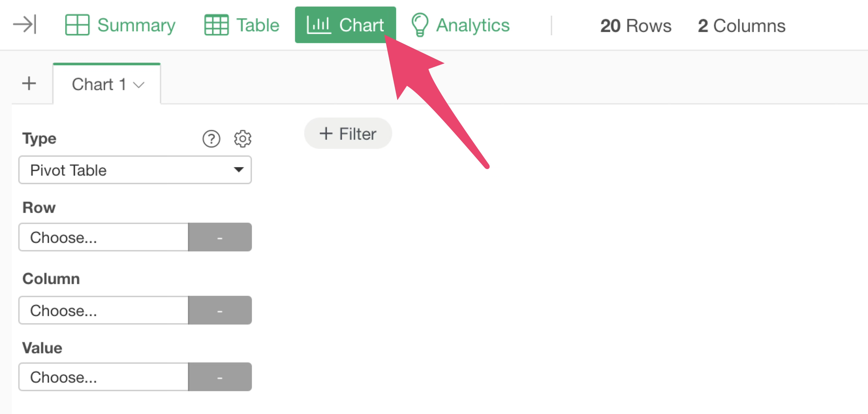
Task: Open chart type help question mark
Action: pos(211,138)
